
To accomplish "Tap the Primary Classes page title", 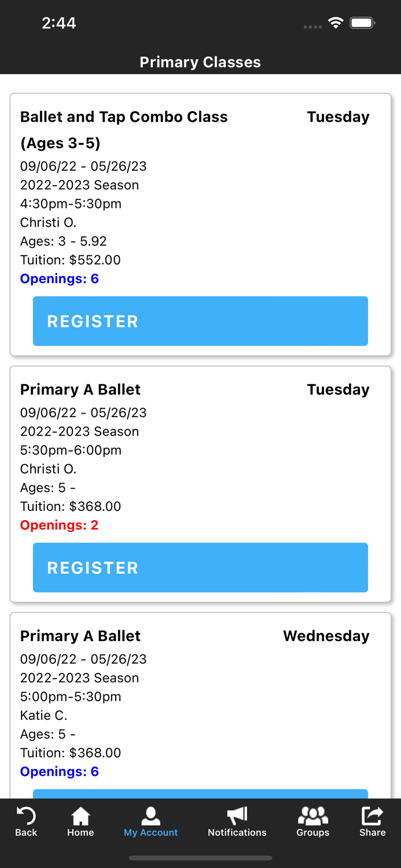I will 200,62.
